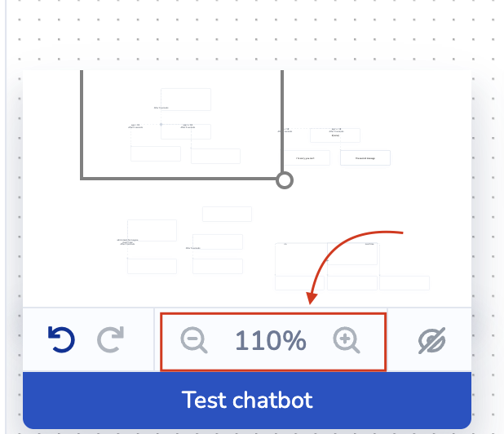The width and height of the screenshot is (504, 434).
Task: Click the dotted canvas above the minimap
Action: [x=245, y=33]
